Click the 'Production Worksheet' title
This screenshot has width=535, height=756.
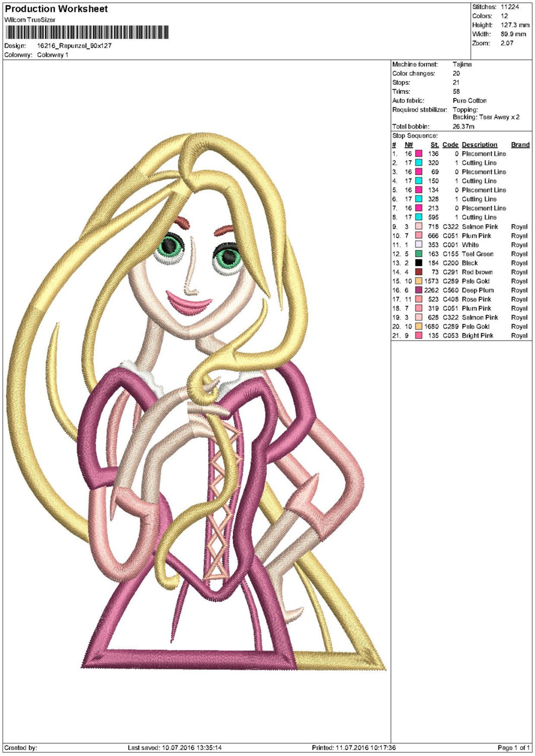pyautogui.click(x=56, y=9)
